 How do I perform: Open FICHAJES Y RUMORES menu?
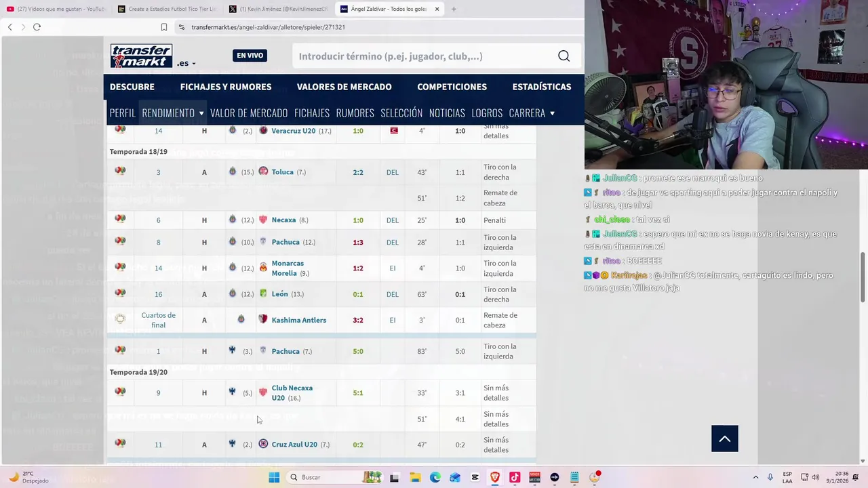pos(226,87)
